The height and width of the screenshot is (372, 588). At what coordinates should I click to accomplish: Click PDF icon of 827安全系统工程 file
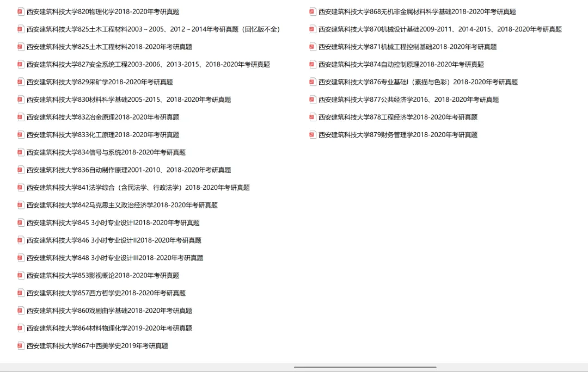click(x=20, y=64)
